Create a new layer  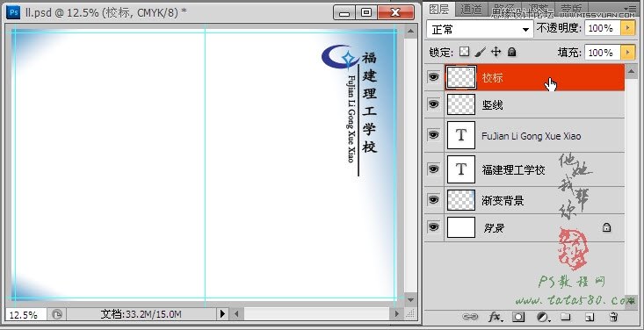coord(590,317)
